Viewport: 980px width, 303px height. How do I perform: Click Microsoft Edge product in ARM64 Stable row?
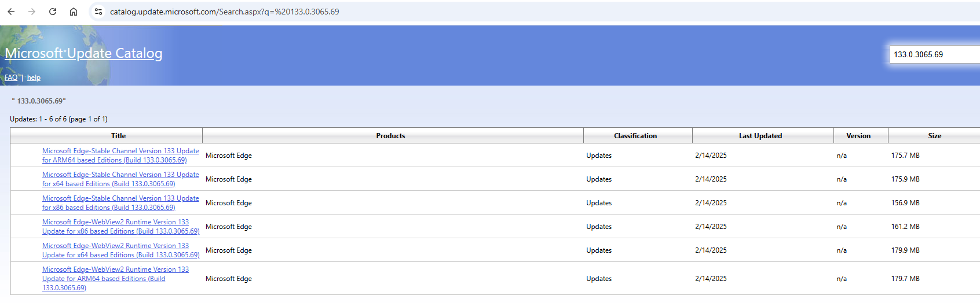click(x=229, y=156)
